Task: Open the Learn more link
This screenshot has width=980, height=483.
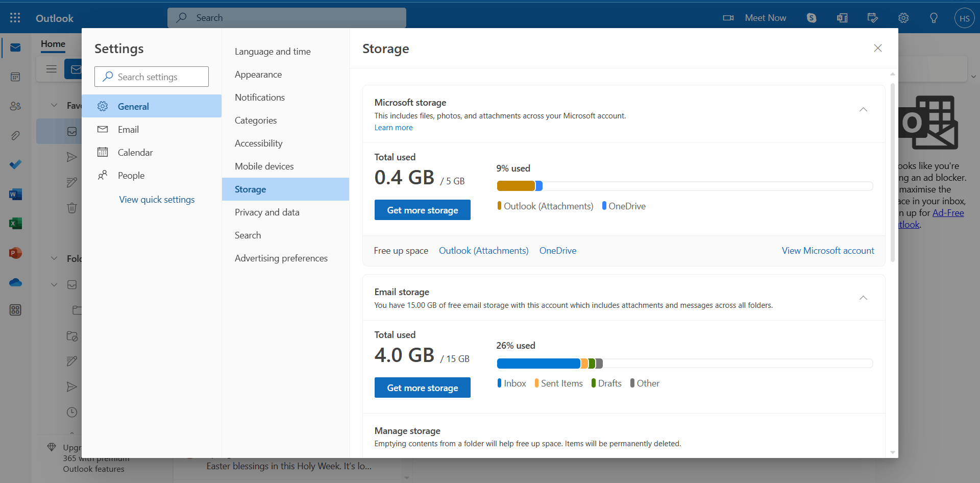Action: pos(394,128)
